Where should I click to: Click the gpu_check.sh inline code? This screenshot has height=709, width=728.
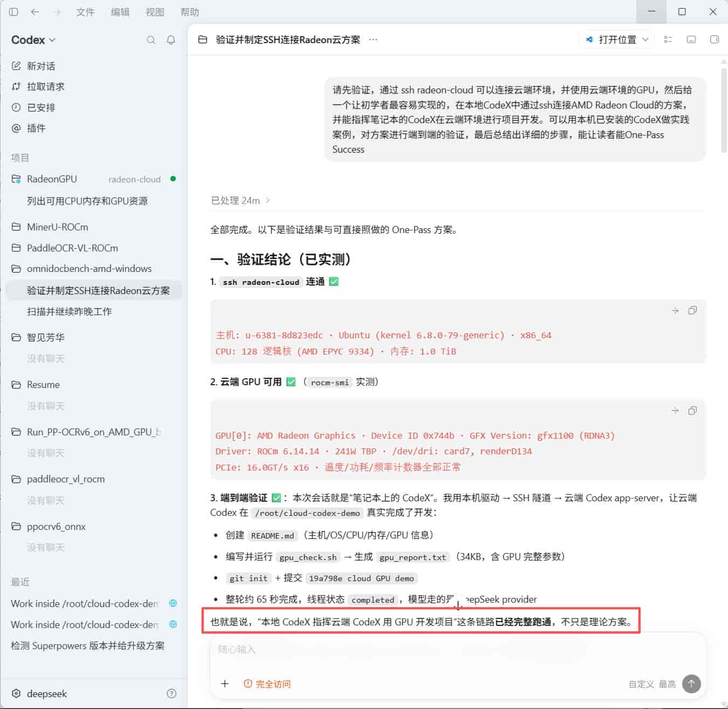point(308,557)
